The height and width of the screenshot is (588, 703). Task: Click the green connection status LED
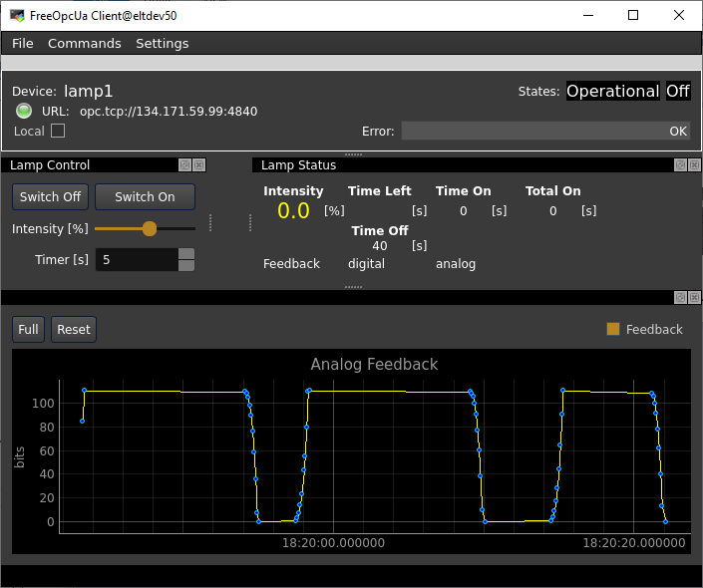tap(24, 111)
